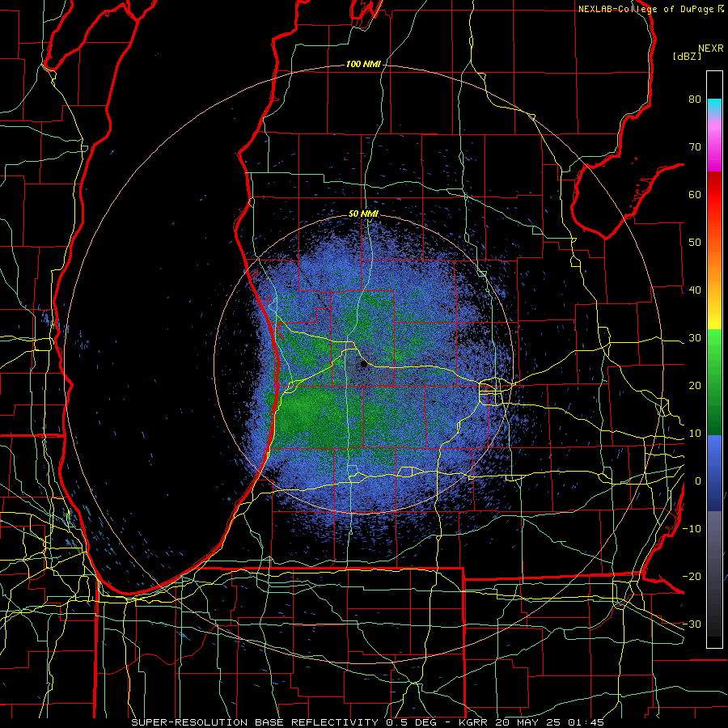Image resolution: width=728 pixels, height=728 pixels.
Task: Click the 20 MAY 25 01:45 timestamp
Action: 550,722
